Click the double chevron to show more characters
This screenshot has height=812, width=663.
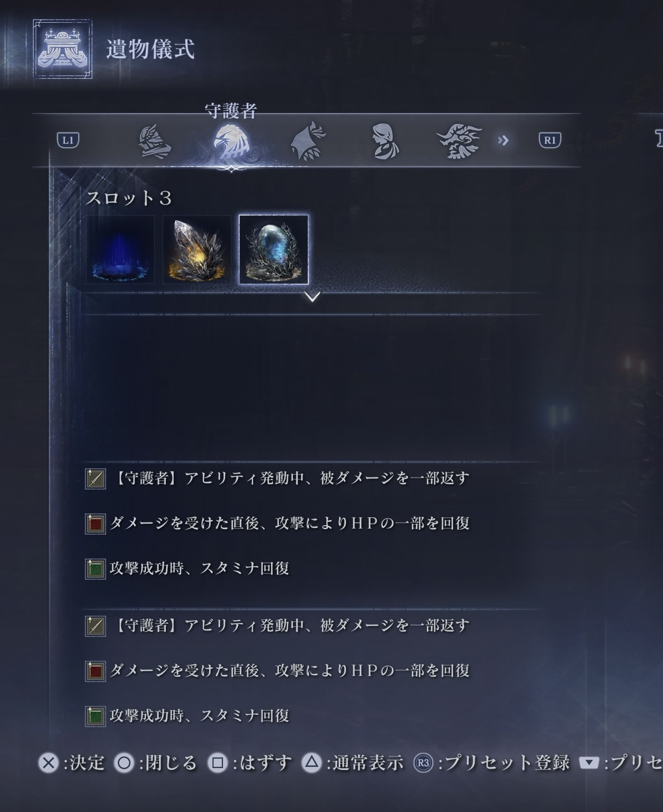coord(503,140)
